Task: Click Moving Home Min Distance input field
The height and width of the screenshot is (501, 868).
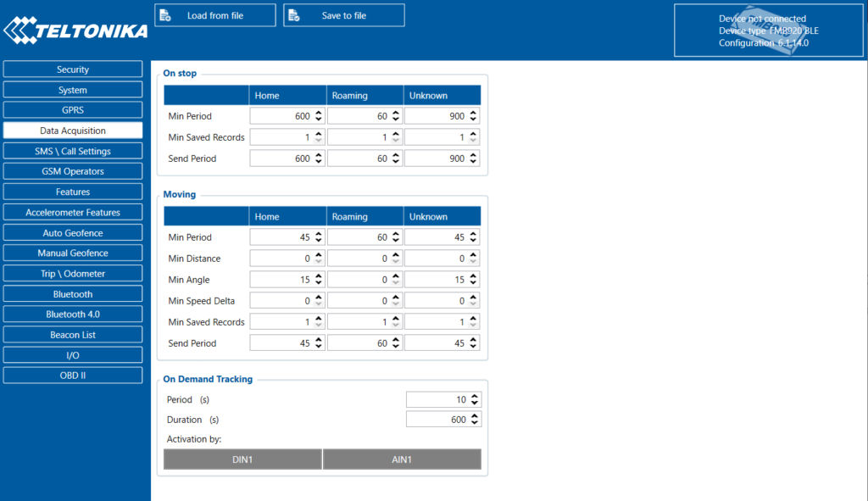Action: [281, 259]
